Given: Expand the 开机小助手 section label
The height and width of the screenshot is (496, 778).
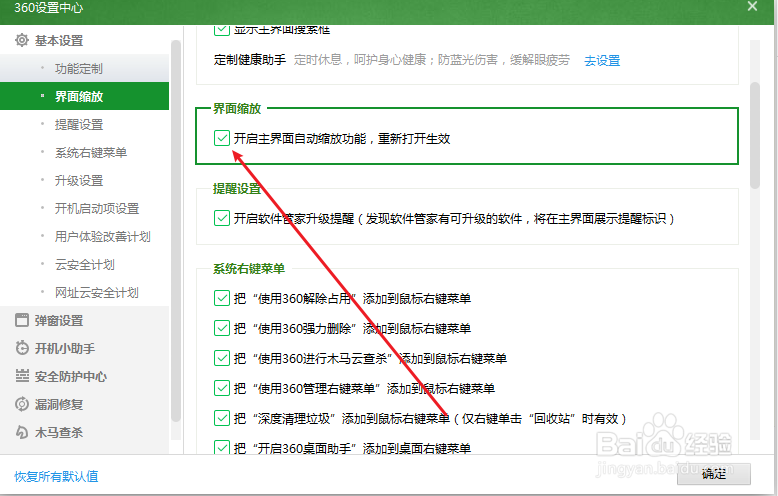Looking at the screenshot, I should coord(65,349).
